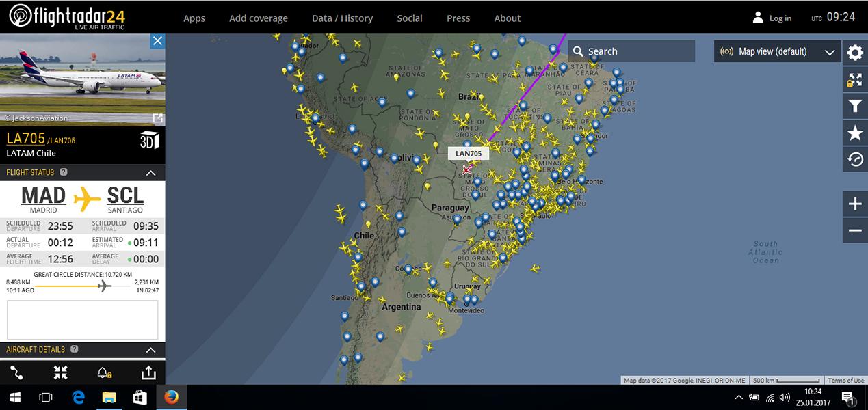Click the Aircraft Details help question mark

tap(75, 349)
